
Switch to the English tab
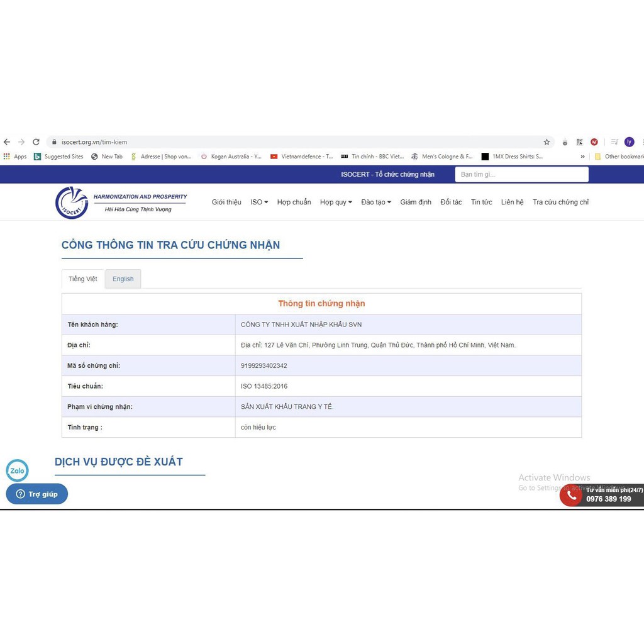pos(123,279)
